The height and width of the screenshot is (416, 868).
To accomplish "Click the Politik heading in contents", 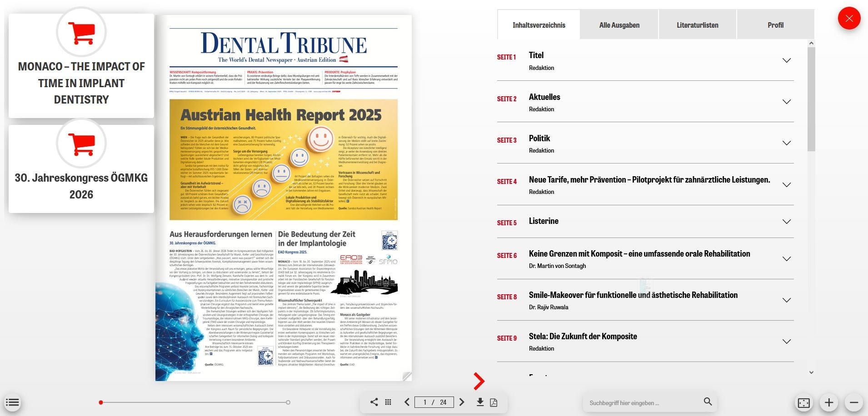I will click(539, 138).
